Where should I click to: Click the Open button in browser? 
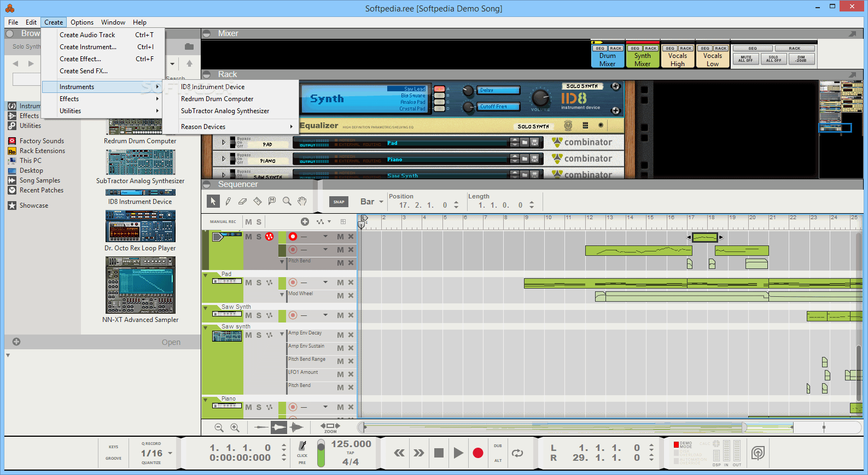pyautogui.click(x=171, y=342)
